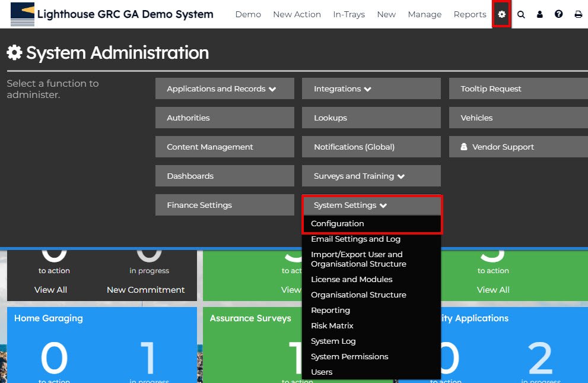
Task: Click the printer icon
Action: pyautogui.click(x=578, y=14)
